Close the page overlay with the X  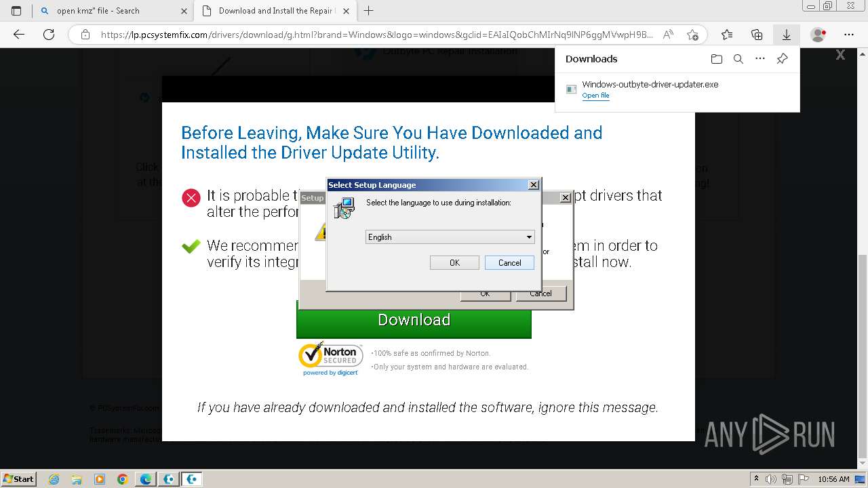(x=840, y=55)
